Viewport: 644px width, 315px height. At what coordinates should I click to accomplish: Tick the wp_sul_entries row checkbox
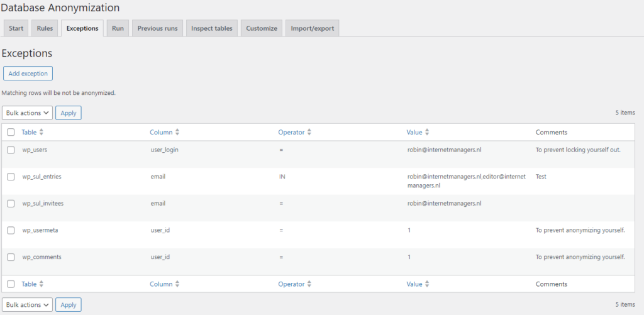tap(11, 177)
